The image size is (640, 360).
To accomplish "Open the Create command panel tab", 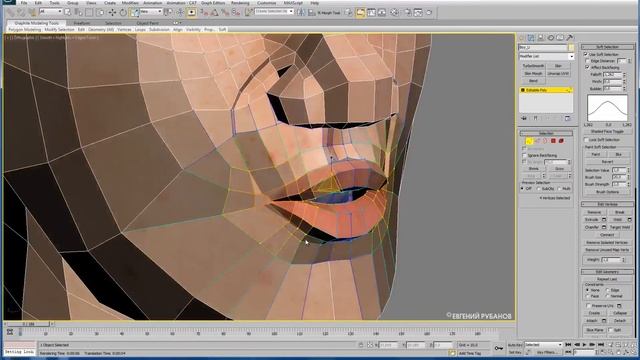I will tap(522, 38).
